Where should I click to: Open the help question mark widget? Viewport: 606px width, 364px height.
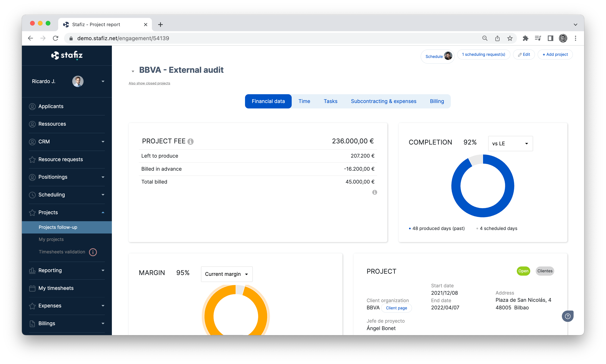(568, 316)
